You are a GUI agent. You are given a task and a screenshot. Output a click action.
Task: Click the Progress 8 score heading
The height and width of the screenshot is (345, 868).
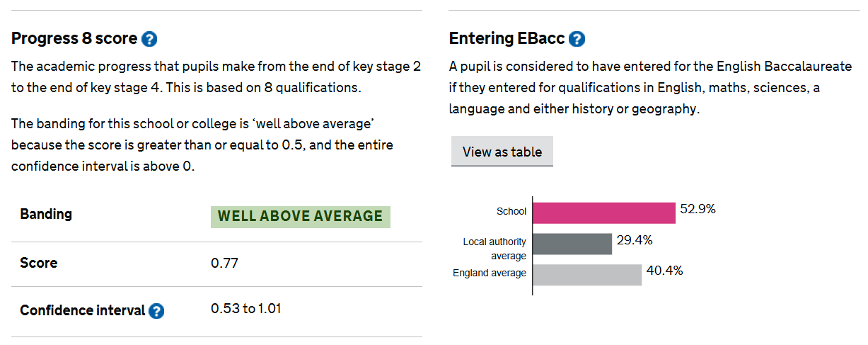(x=74, y=38)
